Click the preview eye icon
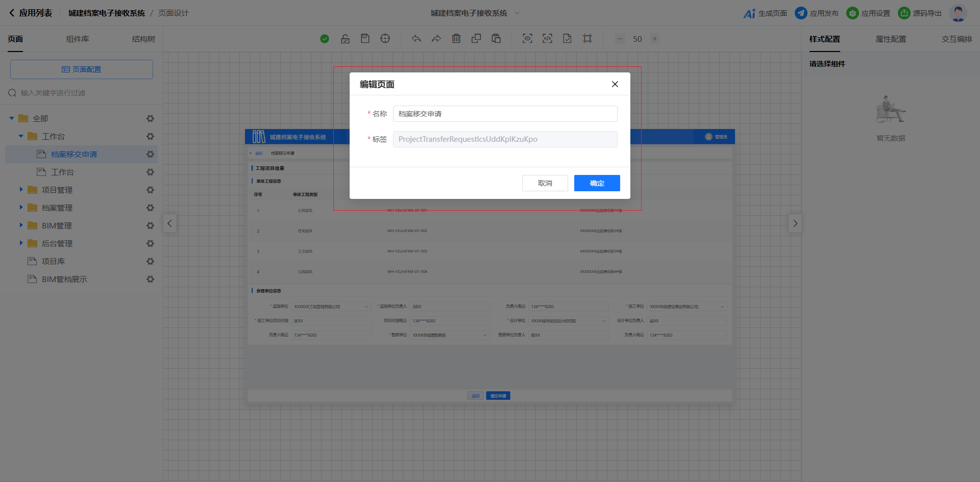 [527, 39]
